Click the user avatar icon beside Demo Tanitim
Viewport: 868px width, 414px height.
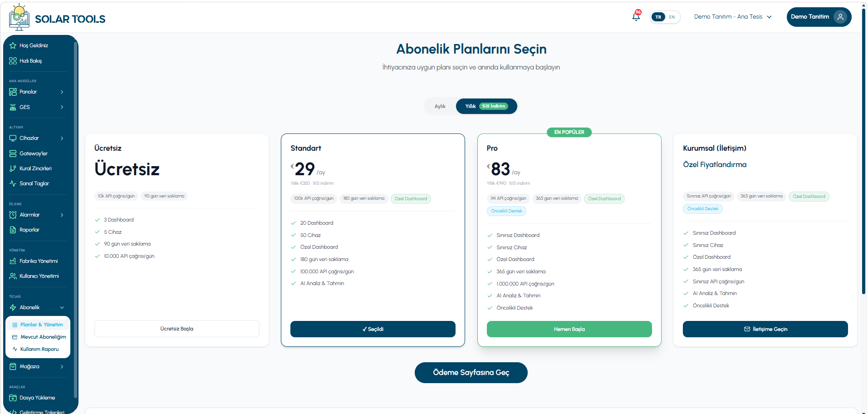point(840,17)
